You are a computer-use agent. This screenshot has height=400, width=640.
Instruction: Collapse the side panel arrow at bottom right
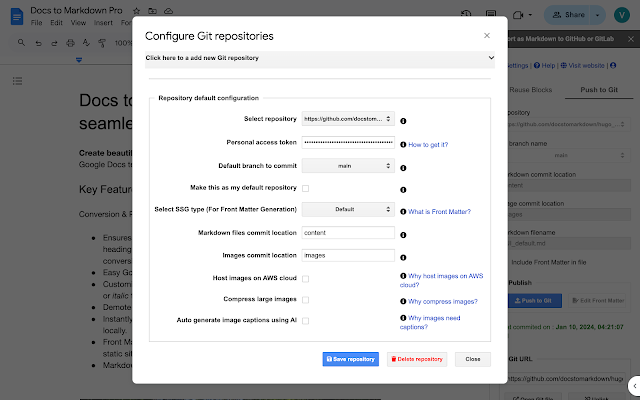(635, 386)
